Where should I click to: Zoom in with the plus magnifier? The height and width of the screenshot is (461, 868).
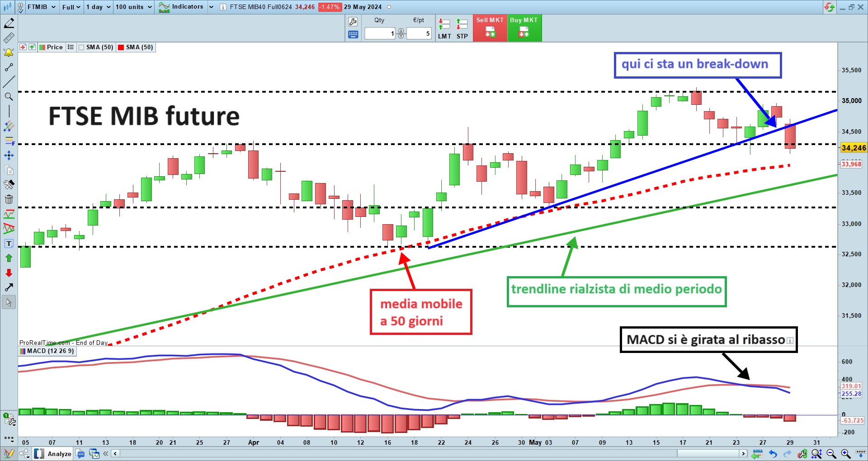[x=846, y=454]
